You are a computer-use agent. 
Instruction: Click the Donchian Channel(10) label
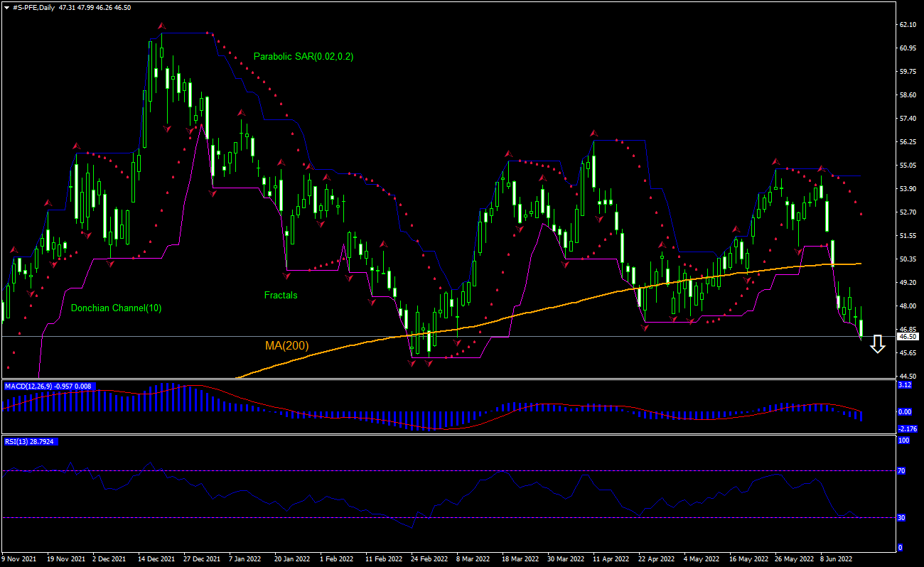coord(116,308)
